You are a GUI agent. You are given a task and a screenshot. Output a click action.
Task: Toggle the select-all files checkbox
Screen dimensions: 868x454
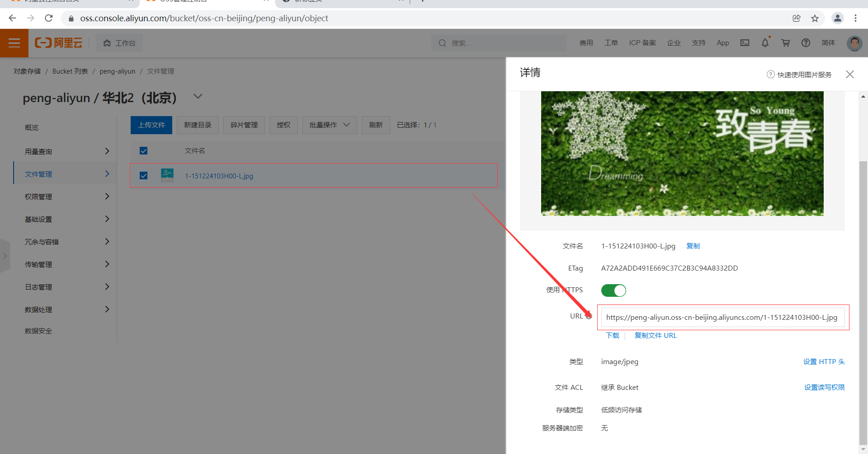pyautogui.click(x=143, y=150)
